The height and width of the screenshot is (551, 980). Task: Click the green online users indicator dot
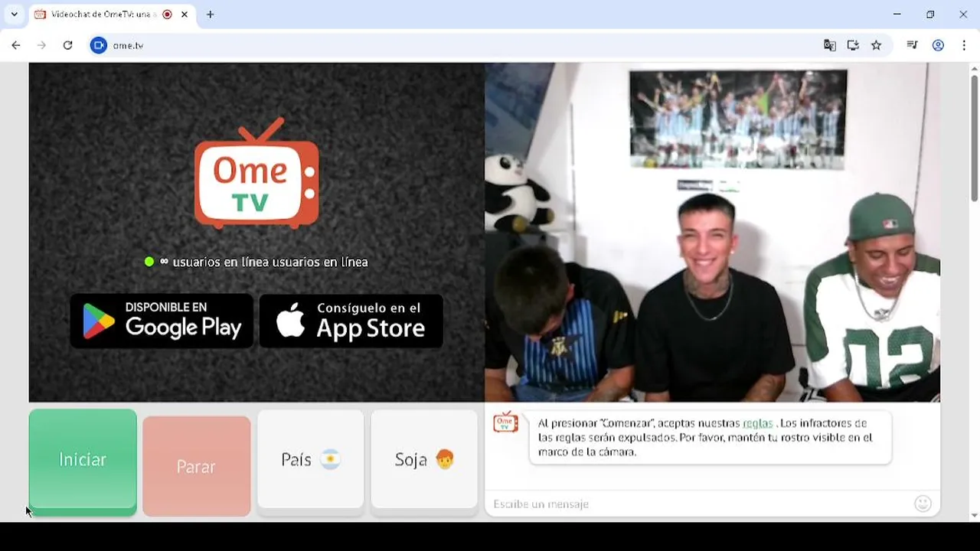click(149, 262)
